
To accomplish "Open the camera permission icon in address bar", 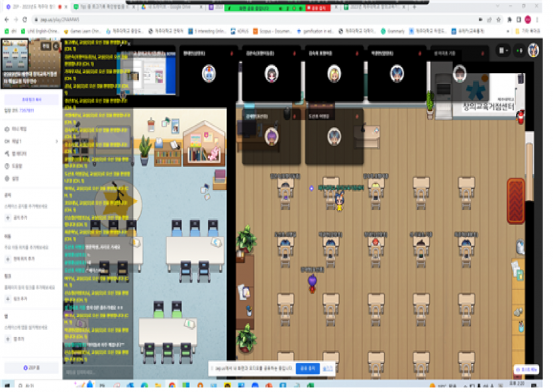I will pos(480,20).
